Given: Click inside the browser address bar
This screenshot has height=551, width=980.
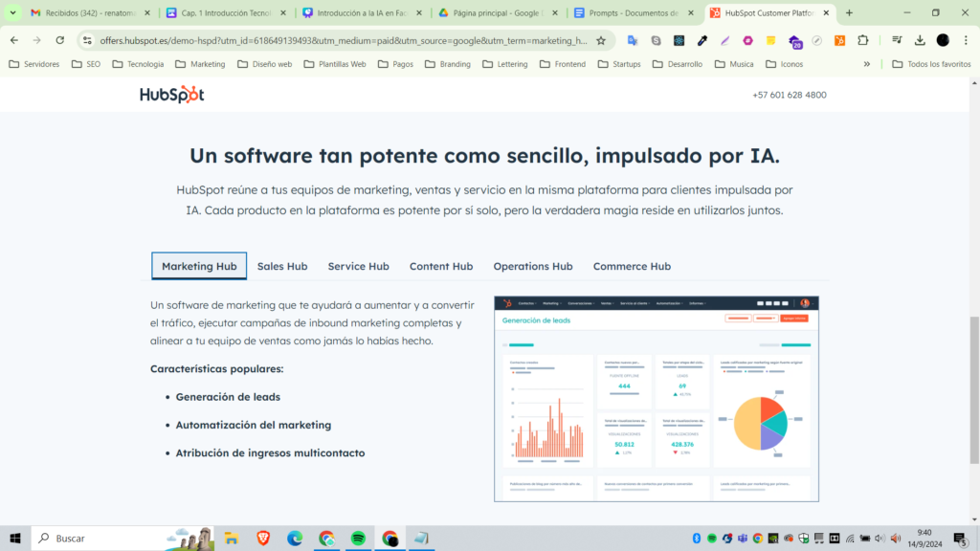Looking at the screenshot, I should pos(335,40).
